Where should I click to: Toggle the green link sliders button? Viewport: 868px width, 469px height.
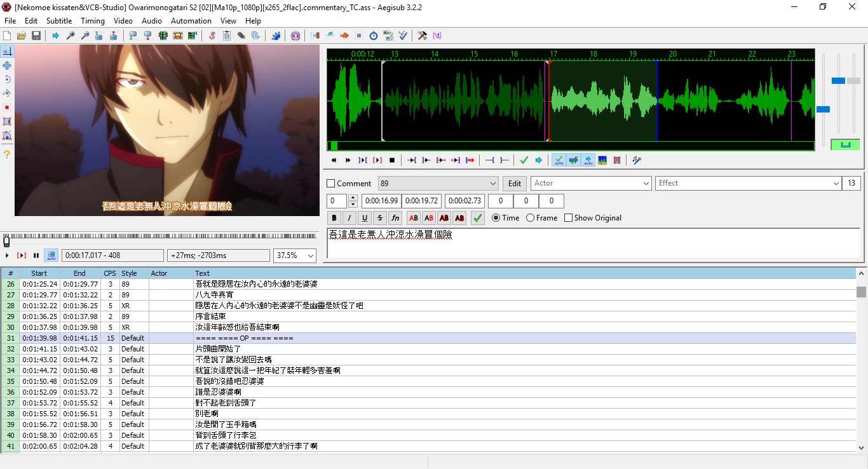tap(845, 144)
